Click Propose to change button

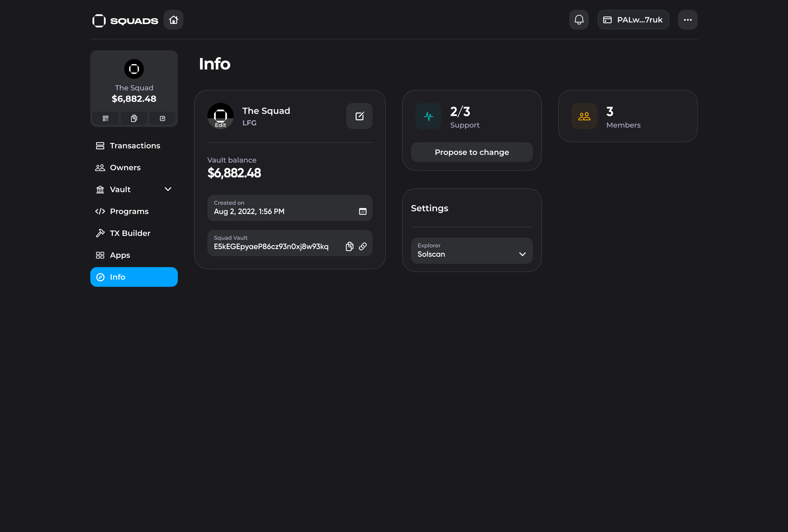(x=472, y=152)
